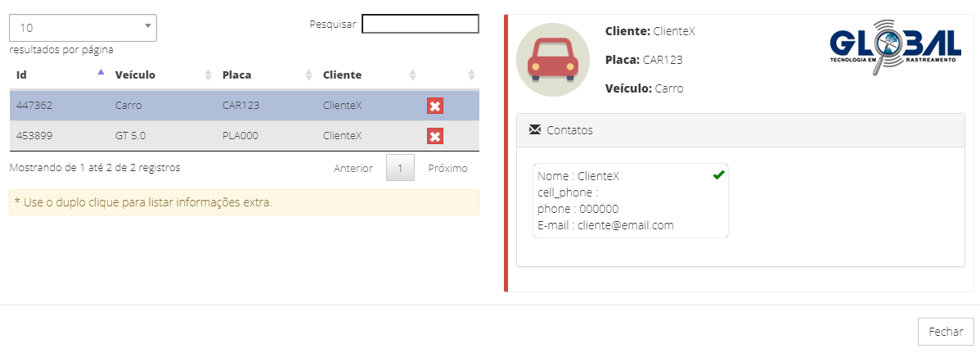
Task: Select the GT 5.0 PLA000 row
Action: click(x=213, y=136)
